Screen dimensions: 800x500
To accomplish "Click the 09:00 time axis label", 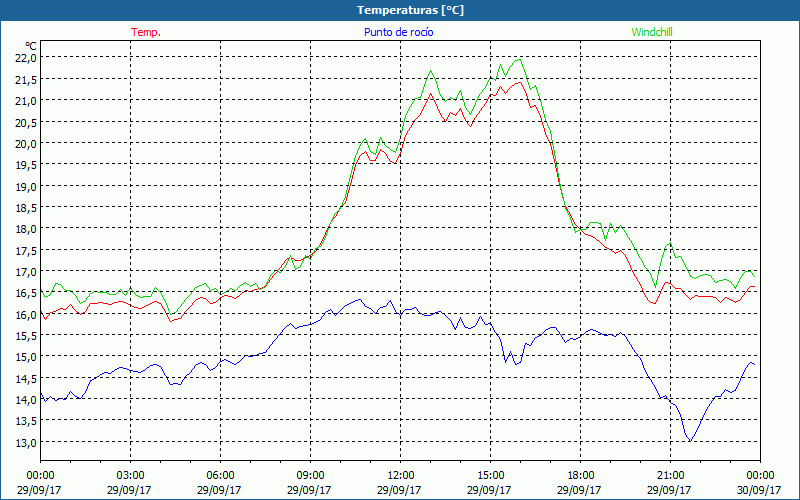I will coord(310,476).
